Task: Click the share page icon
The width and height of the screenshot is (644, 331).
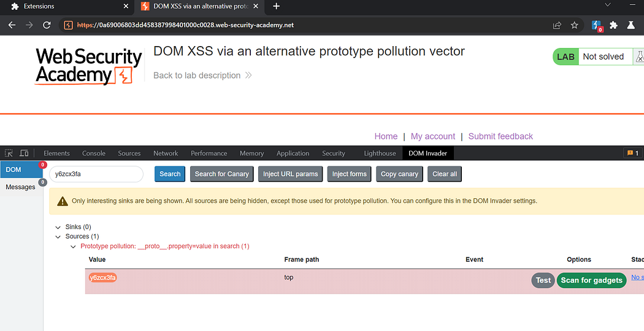Action: (x=557, y=25)
